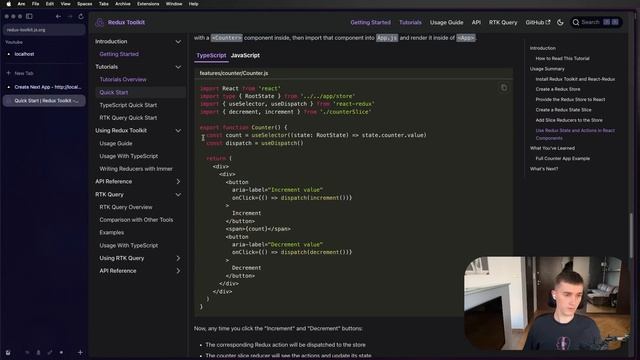Open the Spaces menu
The image size is (640, 360).
84,4
